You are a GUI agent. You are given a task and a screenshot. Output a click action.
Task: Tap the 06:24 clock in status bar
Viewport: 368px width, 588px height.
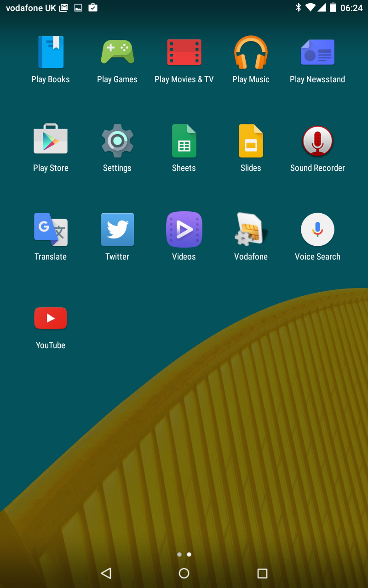(x=352, y=8)
